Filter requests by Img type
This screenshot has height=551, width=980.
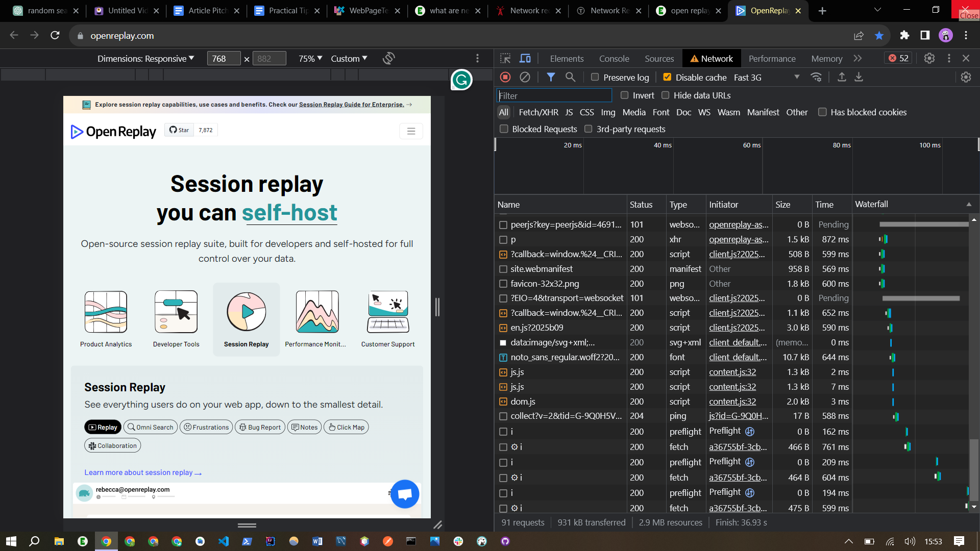(x=608, y=112)
